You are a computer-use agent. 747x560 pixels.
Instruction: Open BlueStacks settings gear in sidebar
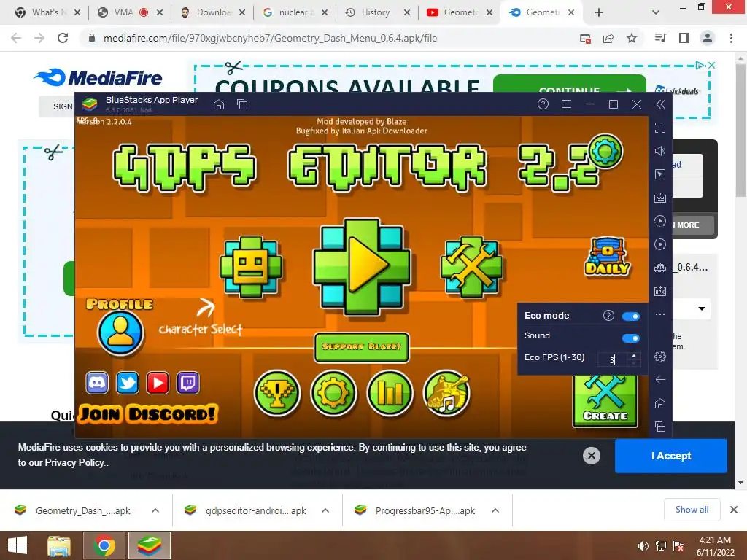coord(660,356)
